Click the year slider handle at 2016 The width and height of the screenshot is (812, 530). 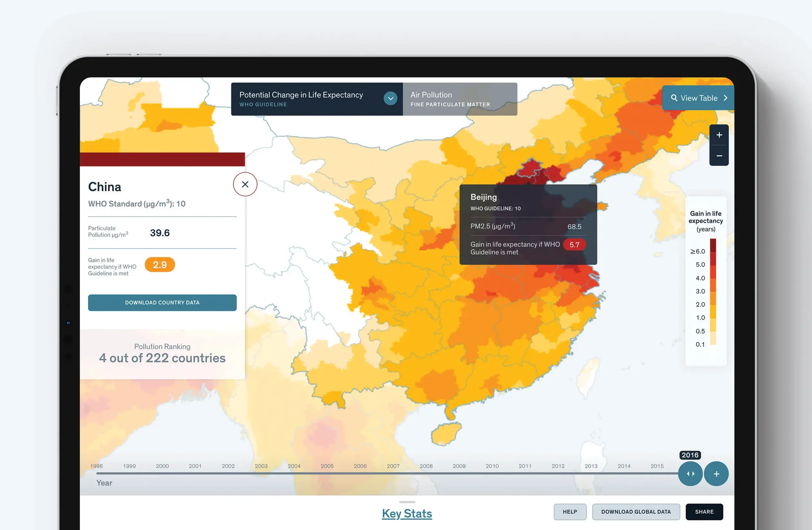click(690, 474)
